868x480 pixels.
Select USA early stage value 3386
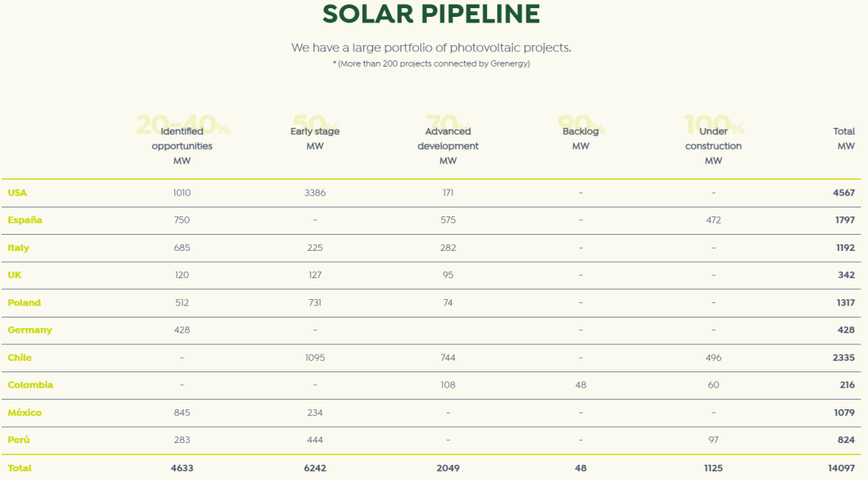(315, 193)
